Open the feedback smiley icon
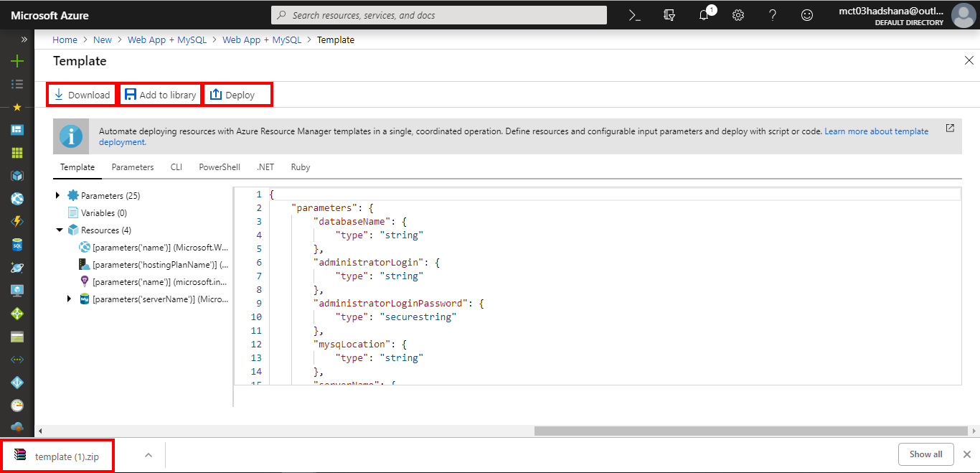Image resolution: width=980 pixels, height=473 pixels. (807, 15)
